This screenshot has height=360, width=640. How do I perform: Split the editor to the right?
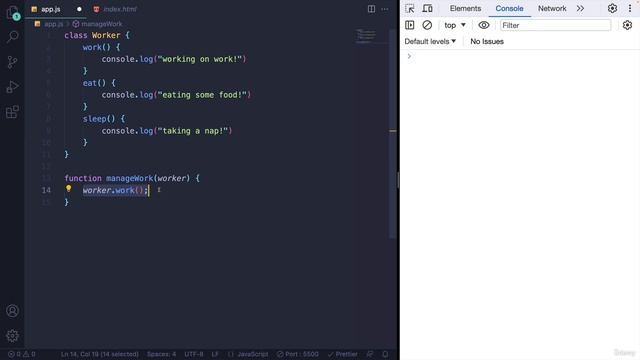(x=371, y=9)
